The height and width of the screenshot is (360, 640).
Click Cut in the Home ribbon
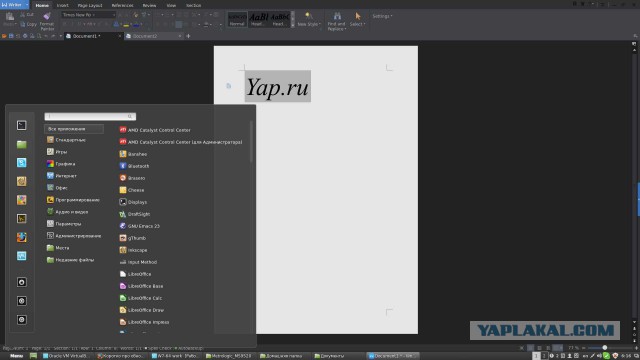[27, 15]
